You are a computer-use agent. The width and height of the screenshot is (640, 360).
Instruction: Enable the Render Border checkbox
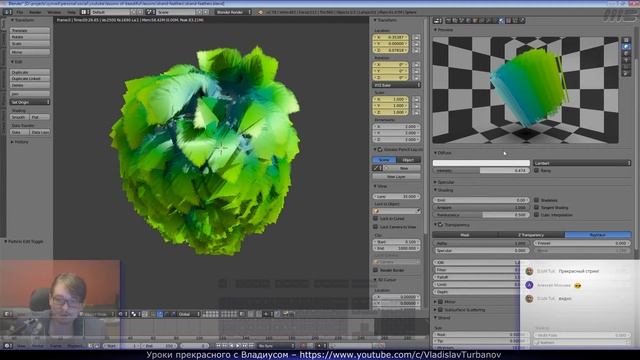click(376, 270)
